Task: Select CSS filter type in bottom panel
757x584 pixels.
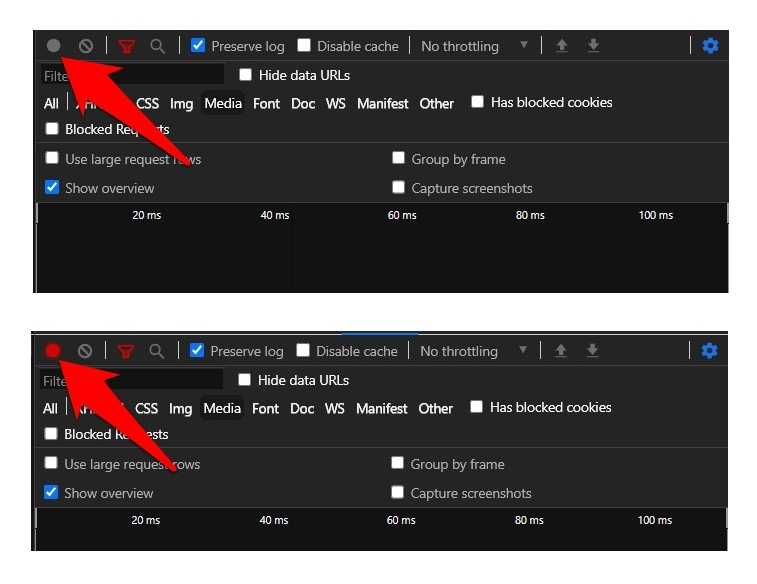Action: [146, 409]
